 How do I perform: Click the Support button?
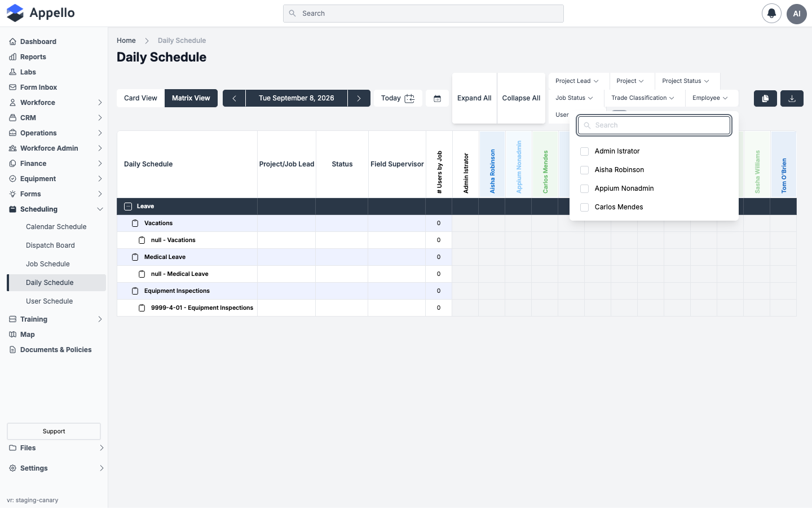click(54, 431)
